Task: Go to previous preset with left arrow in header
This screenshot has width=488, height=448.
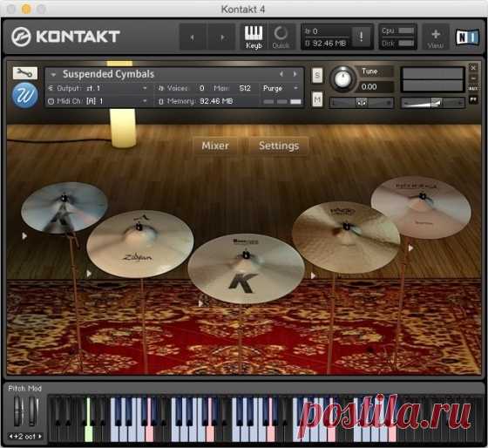Action: tap(193, 37)
